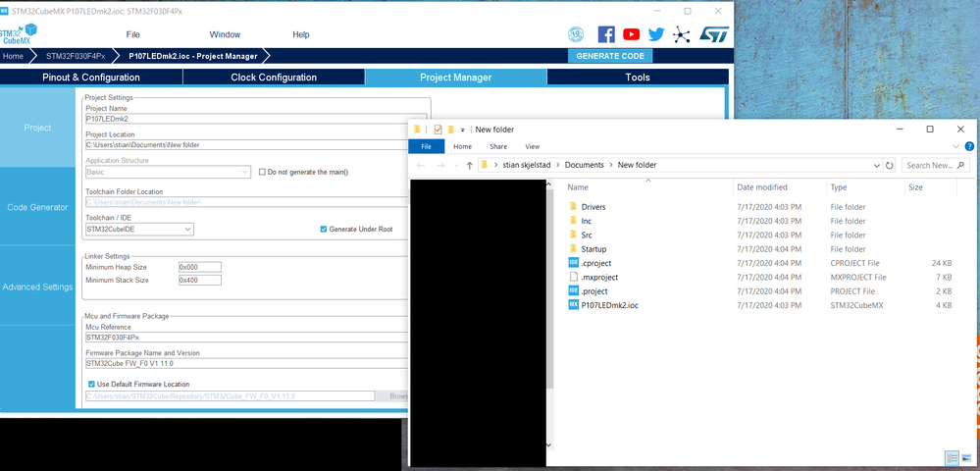Switch to Pinout & Configuration tab

click(91, 78)
